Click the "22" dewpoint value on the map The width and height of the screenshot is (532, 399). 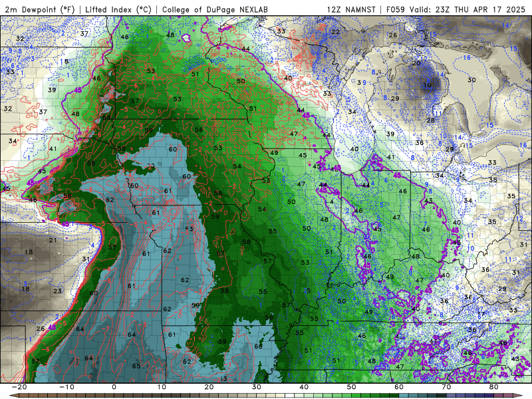[x=336, y=32]
